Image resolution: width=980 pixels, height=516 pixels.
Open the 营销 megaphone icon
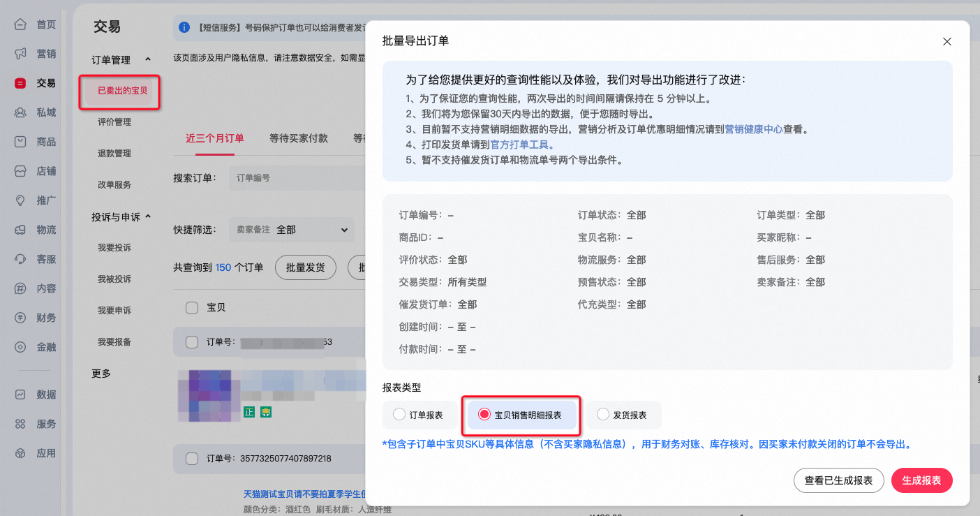click(21, 54)
